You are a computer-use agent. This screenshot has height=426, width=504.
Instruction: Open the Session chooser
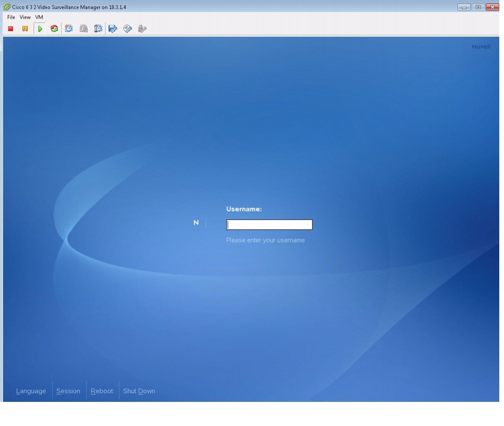tap(68, 391)
